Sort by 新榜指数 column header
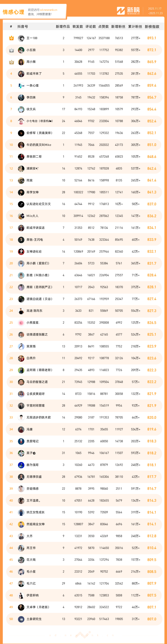 click(x=152, y=27)
